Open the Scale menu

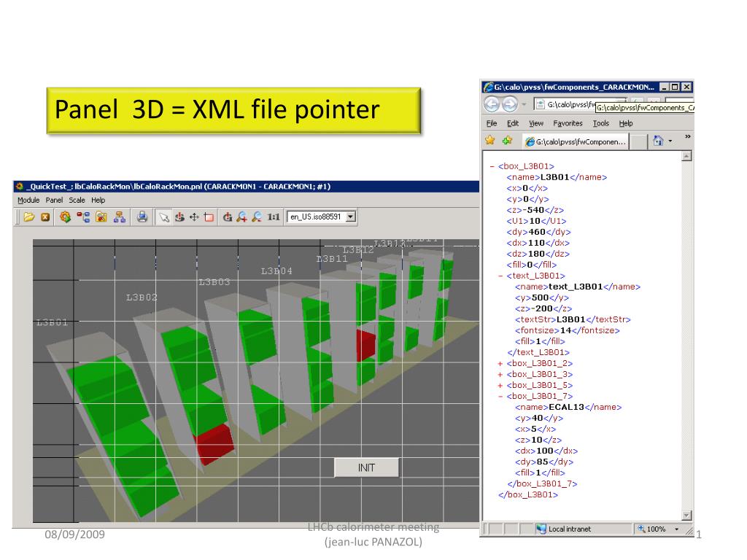click(77, 200)
